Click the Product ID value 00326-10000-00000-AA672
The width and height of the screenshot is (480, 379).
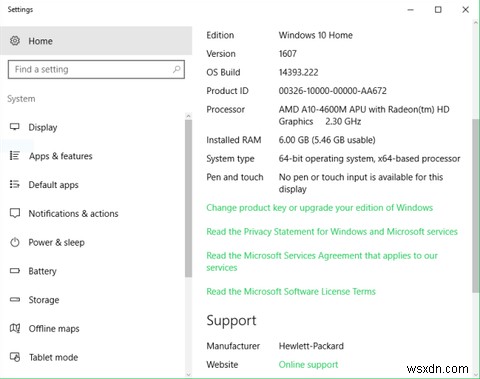332,91
